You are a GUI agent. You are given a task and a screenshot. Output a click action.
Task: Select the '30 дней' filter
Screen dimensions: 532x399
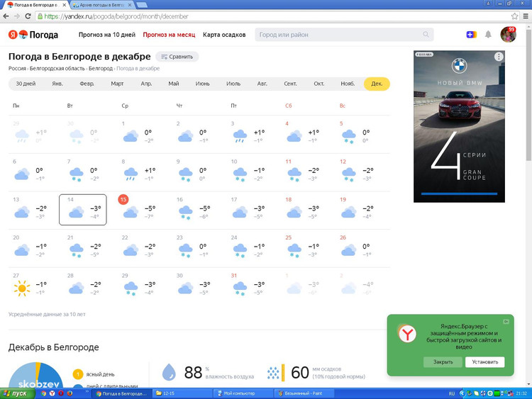[25, 84]
